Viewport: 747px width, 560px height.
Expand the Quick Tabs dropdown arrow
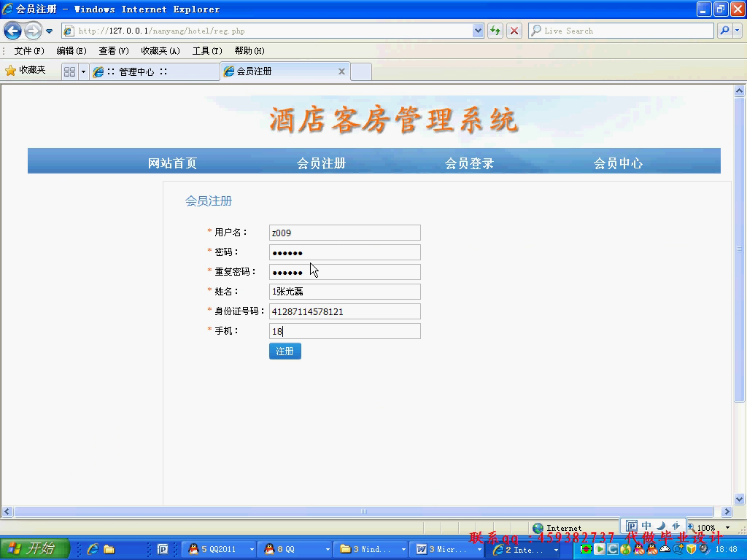pyautogui.click(x=83, y=71)
